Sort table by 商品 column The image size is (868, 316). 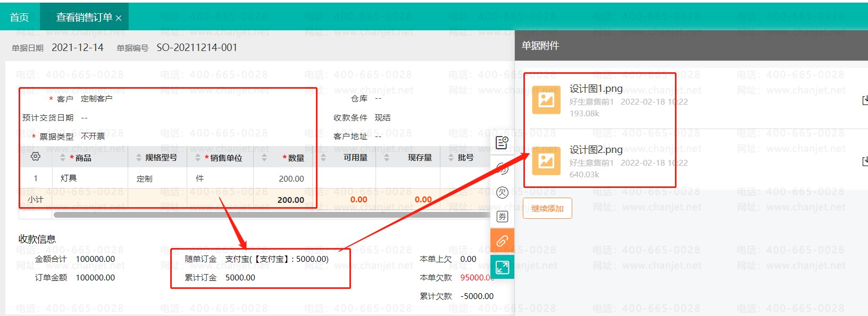(63, 158)
